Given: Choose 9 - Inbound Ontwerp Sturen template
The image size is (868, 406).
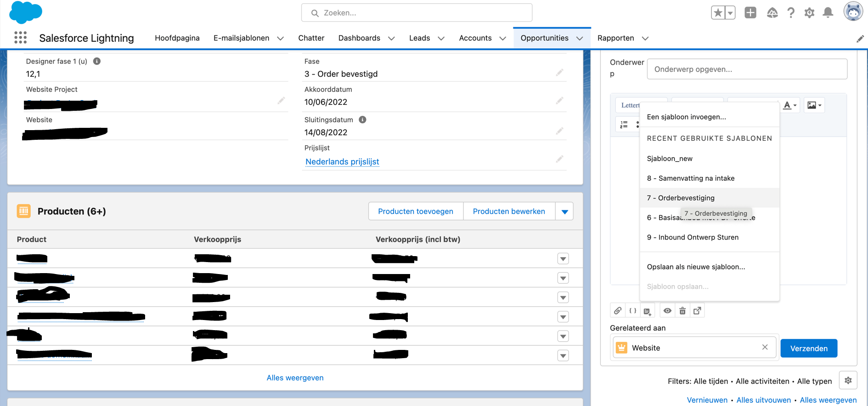Looking at the screenshot, I should [x=710, y=237].
